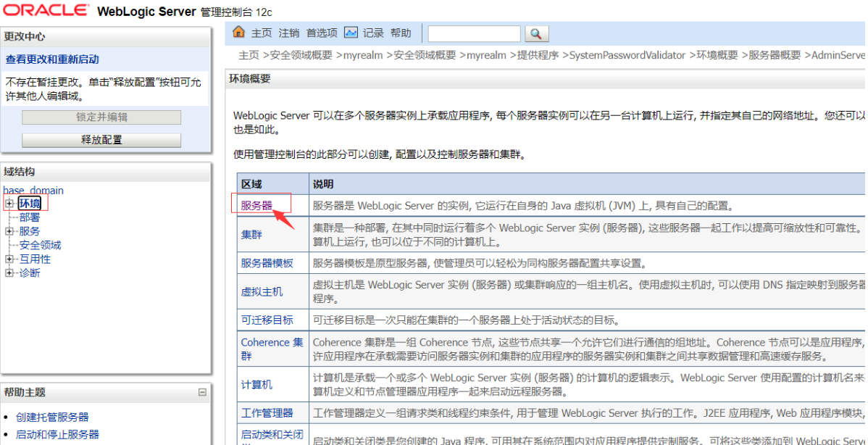Expand the 诊断 tree node
The image size is (868, 445).
(9, 273)
